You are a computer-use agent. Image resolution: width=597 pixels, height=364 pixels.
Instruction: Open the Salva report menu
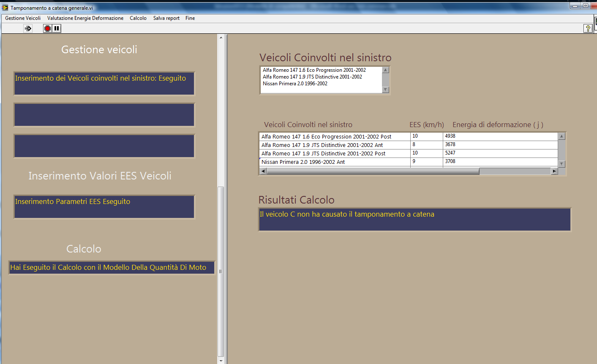[x=166, y=18]
